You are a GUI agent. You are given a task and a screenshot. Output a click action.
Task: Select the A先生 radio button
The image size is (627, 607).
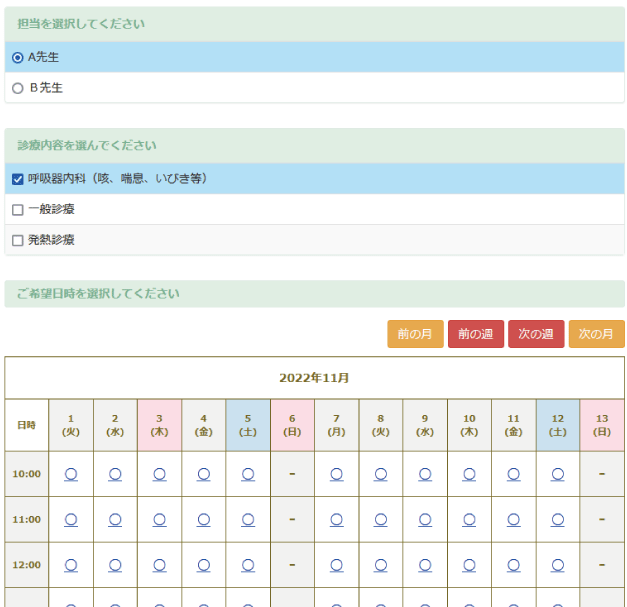18,57
